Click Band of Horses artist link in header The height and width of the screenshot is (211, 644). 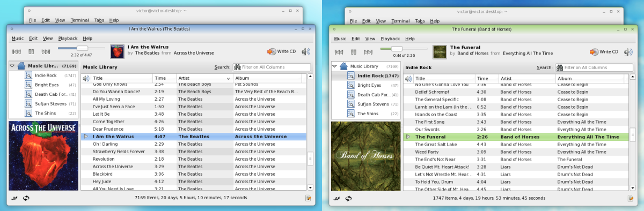click(x=472, y=53)
